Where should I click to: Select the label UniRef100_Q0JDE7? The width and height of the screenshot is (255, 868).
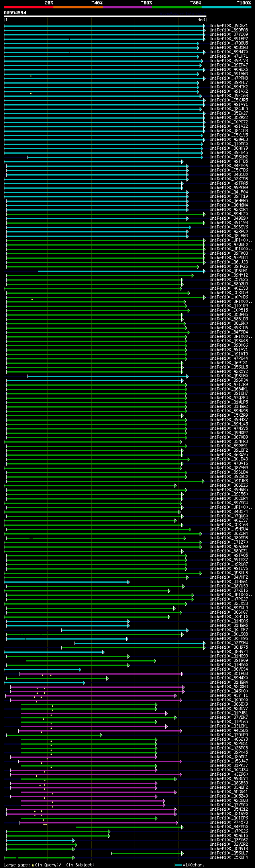point(229,630)
